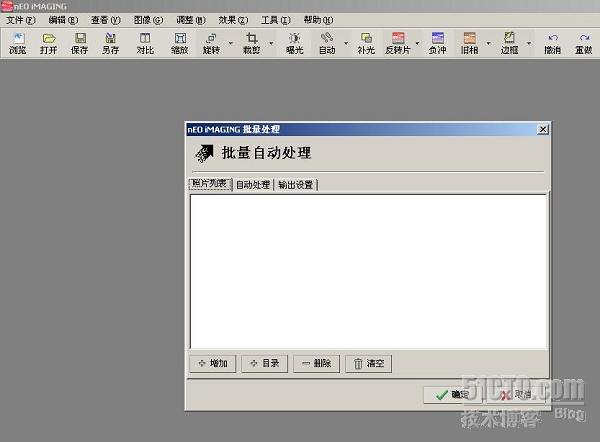Viewport: 600px width, 442px height.
Task: Apply 曝光 exposure tool
Action: point(295,43)
